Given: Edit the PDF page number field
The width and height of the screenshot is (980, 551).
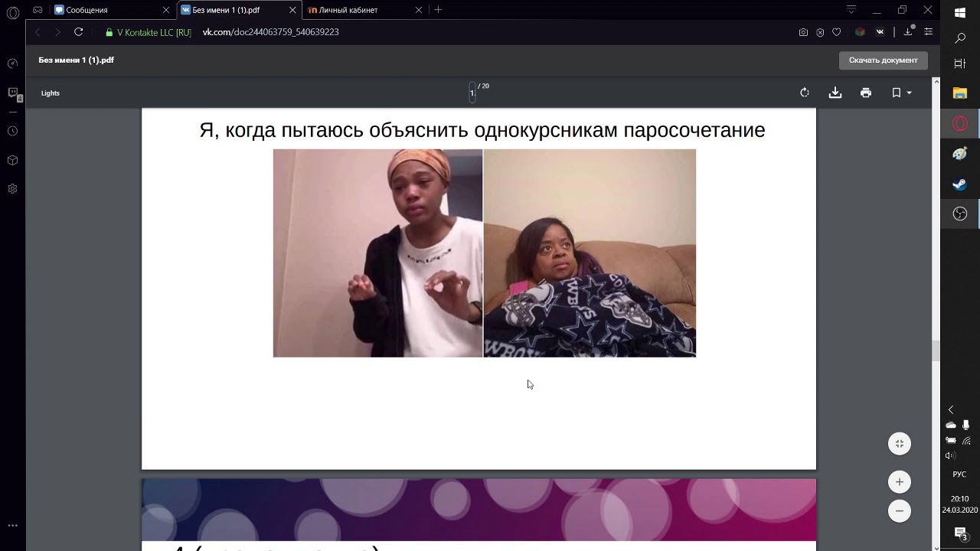Looking at the screenshot, I should click(472, 93).
